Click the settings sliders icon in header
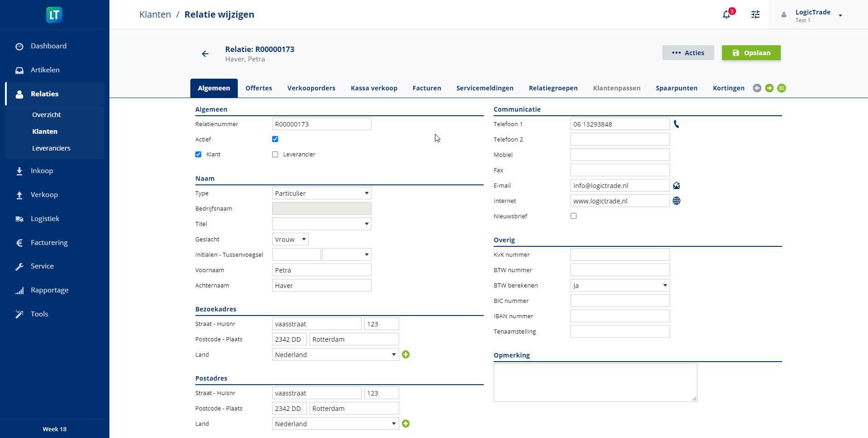This screenshot has width=868, height=438. (755, 14)
